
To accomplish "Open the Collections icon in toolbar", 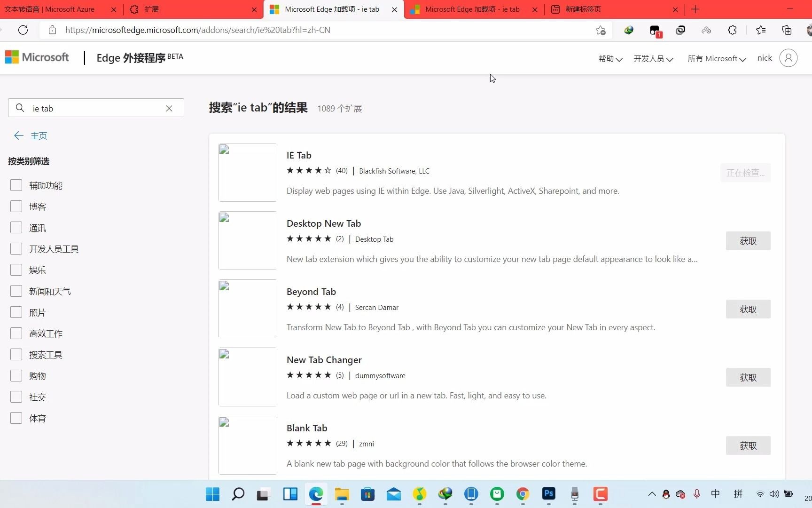I will tap(787, 30).
